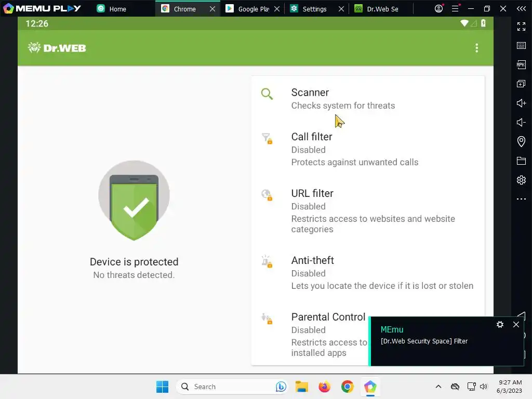The width and height of the screenshot is (532, 399).
Task: Click the 'No threats detected.' text
Action: pyautogui.click(x=134, y=275)
